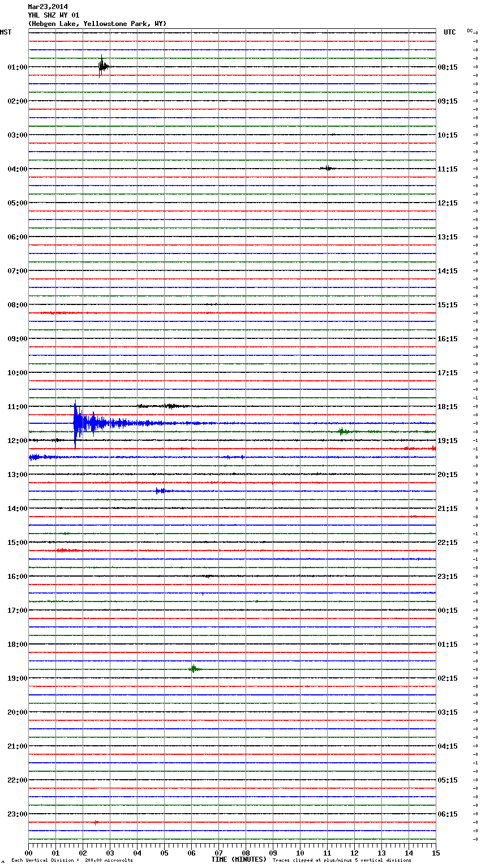The image size is (481, 868).
Task: Click the DC column header
Action: [470, 31]
